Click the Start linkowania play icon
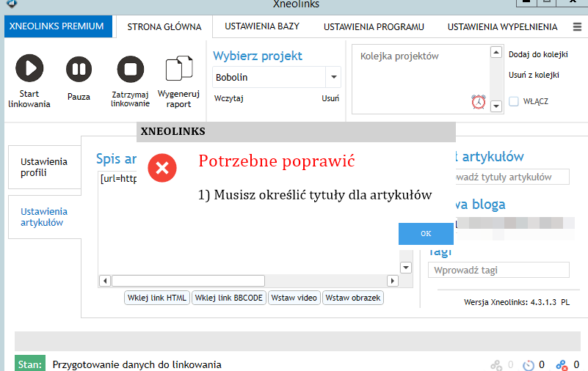Viewport: 588px width, 371px height. (x=29, y=70)
